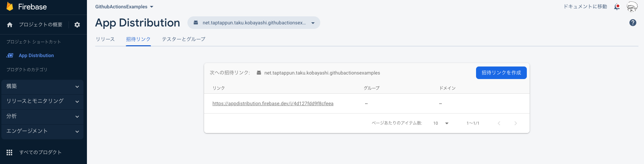
Task: Change items per page dropdown
Action: click(x=441, y=123)
